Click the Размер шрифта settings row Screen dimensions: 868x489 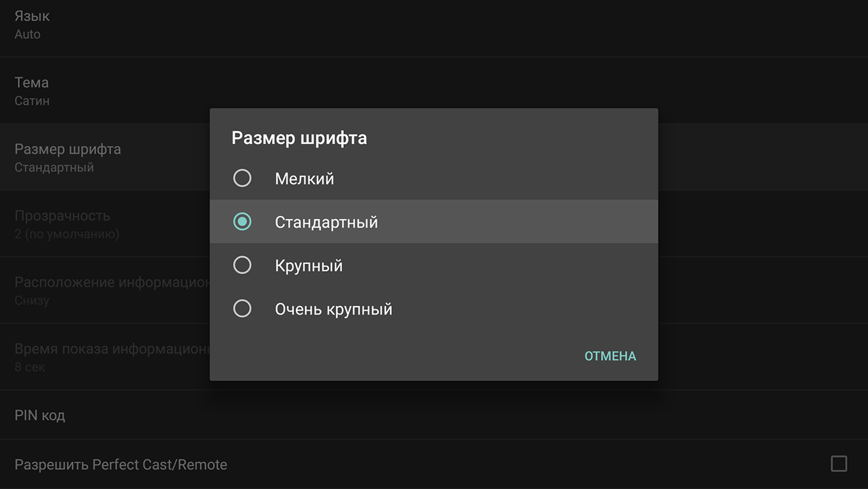click(x=105, y=157)
